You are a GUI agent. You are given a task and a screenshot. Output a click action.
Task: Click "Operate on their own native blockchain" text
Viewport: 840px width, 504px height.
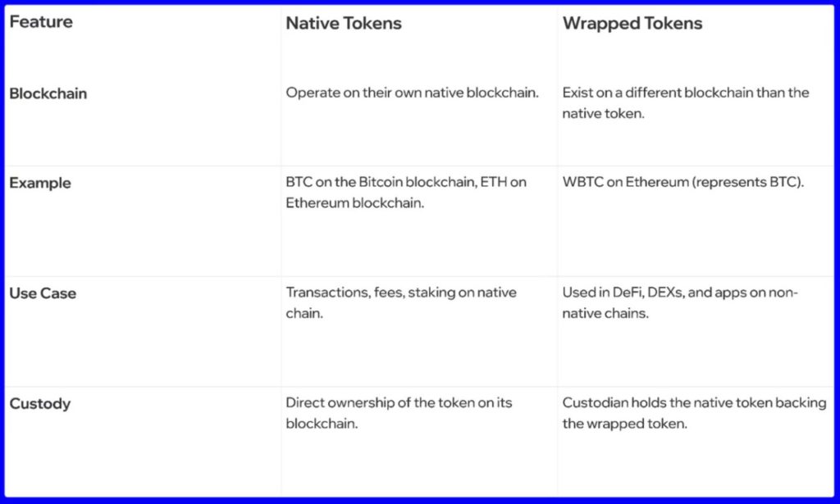pos(412,93)
